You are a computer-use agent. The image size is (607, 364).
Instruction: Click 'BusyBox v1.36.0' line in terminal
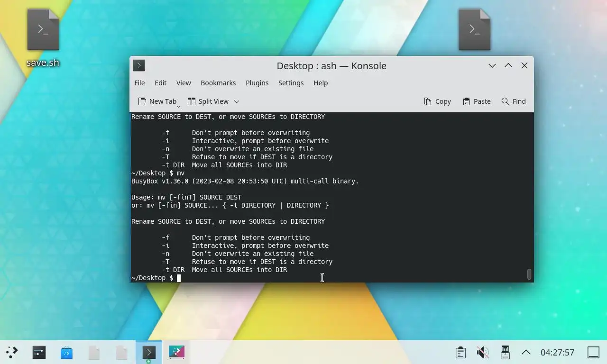[x=245, y=181]
